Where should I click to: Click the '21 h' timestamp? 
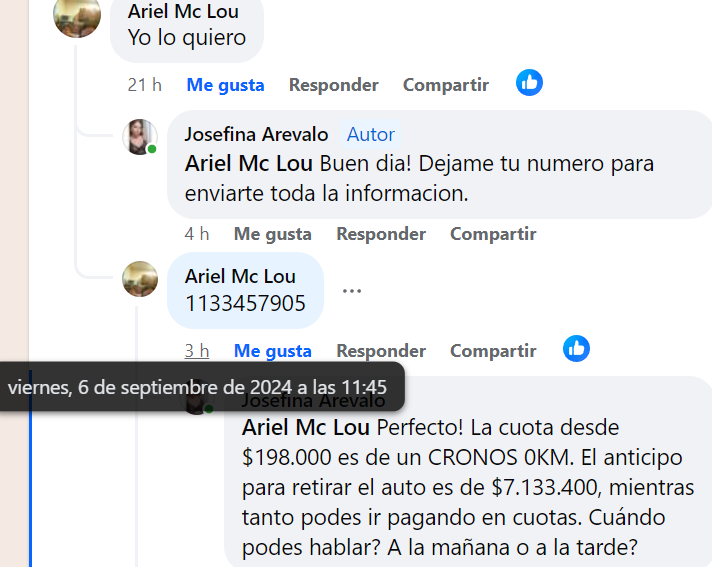tap(144, 85)
